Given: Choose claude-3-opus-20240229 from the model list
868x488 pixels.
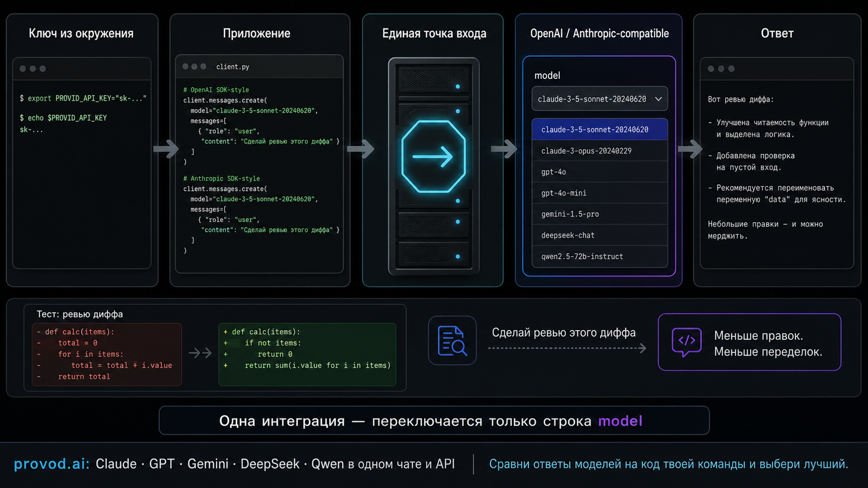Looking at the screenshot, I should pyautogui.click(x=600, y=151).
